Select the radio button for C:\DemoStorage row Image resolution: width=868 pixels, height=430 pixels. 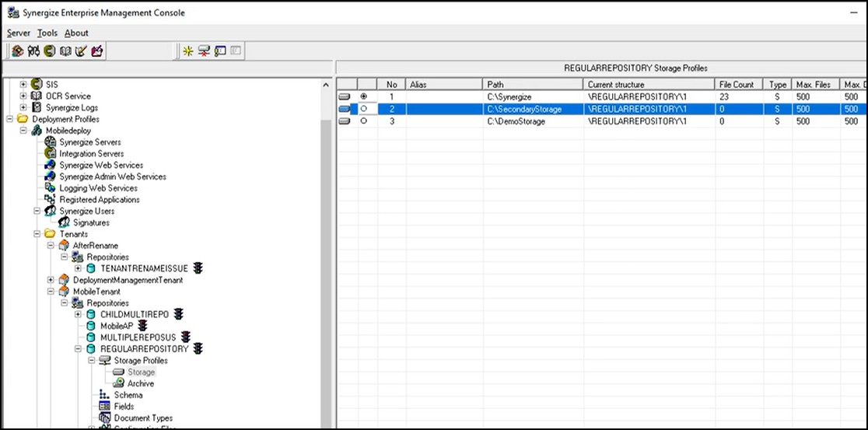[x=364, y=121]
